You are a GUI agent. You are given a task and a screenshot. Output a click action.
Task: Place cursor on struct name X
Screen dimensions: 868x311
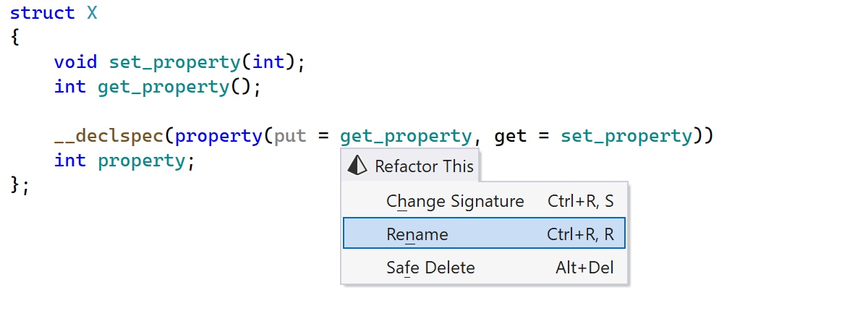[92, 13]
